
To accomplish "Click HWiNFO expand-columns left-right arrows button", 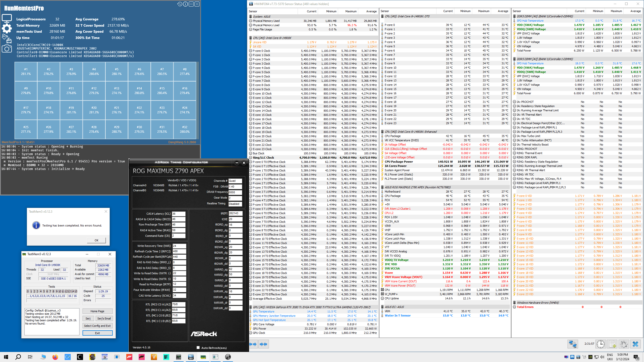I will (253, 344).
